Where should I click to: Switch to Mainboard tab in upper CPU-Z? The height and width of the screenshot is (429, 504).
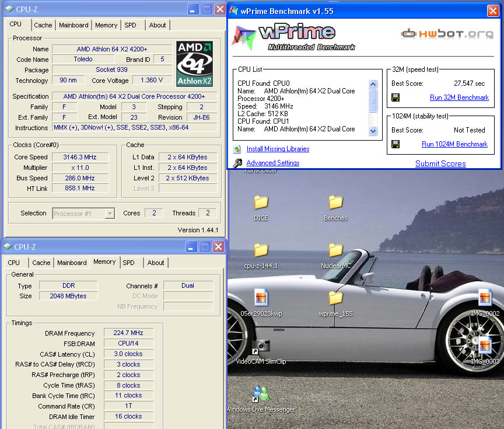tap(73, 25)
